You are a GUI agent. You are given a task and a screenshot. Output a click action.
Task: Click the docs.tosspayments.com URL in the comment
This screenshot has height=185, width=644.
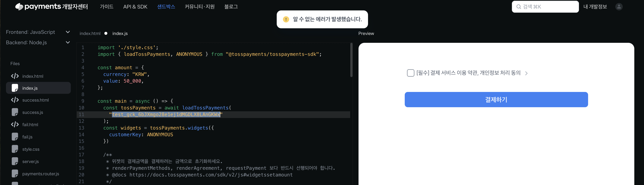[211, 175]
